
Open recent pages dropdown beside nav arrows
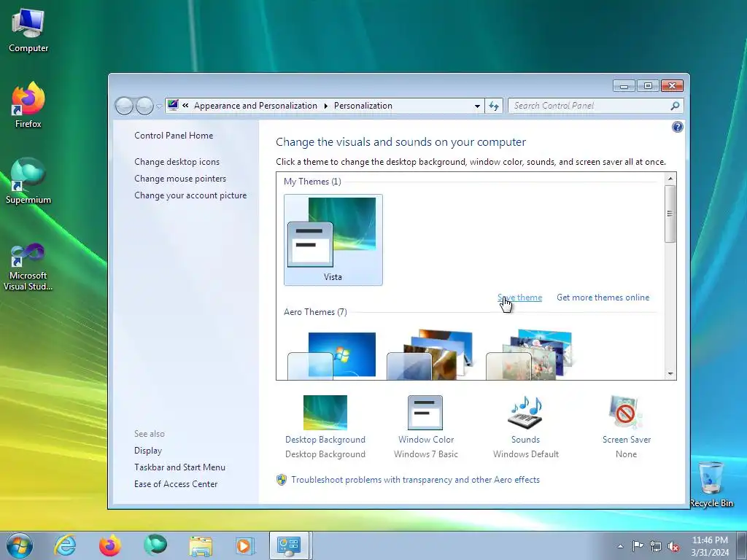pyautogui.click(x=158, y=106)
